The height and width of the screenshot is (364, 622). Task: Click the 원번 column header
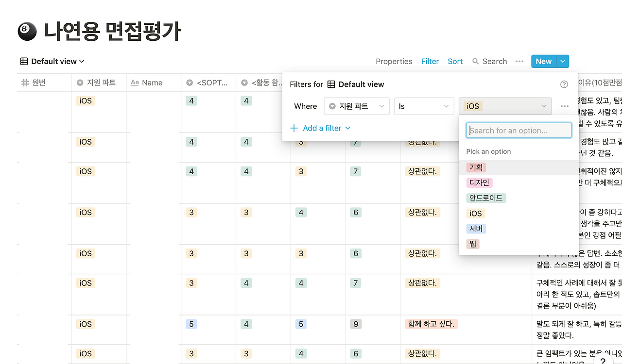point(44,83)
